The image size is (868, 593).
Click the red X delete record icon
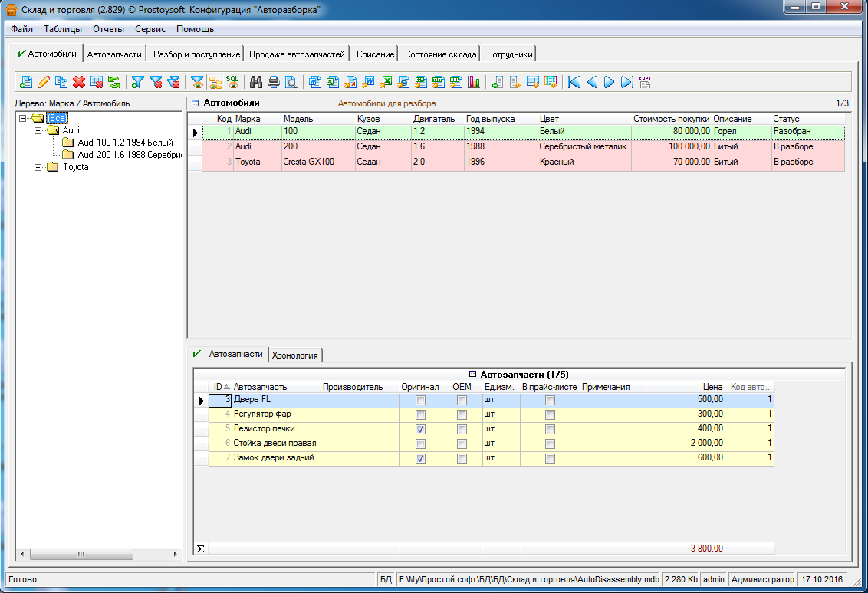pyautogui.click(x=78, y=82)
